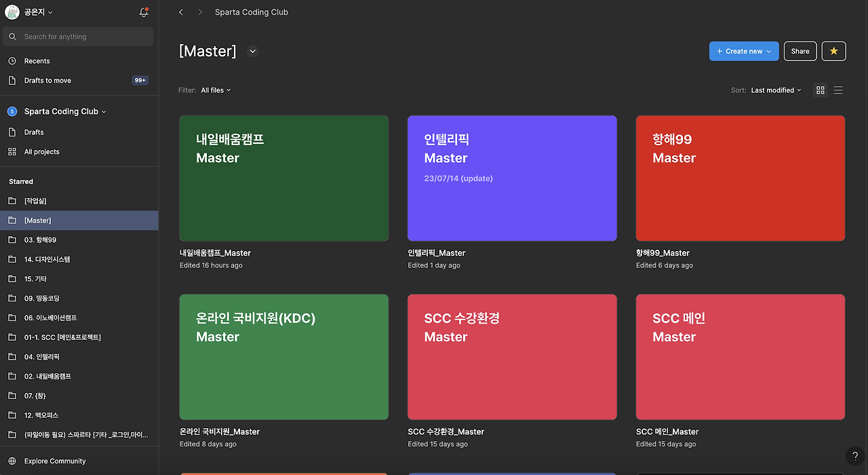Click file name 내일배움캠프_Master
This screenshot has width=868, height=475.
[215, 253]
